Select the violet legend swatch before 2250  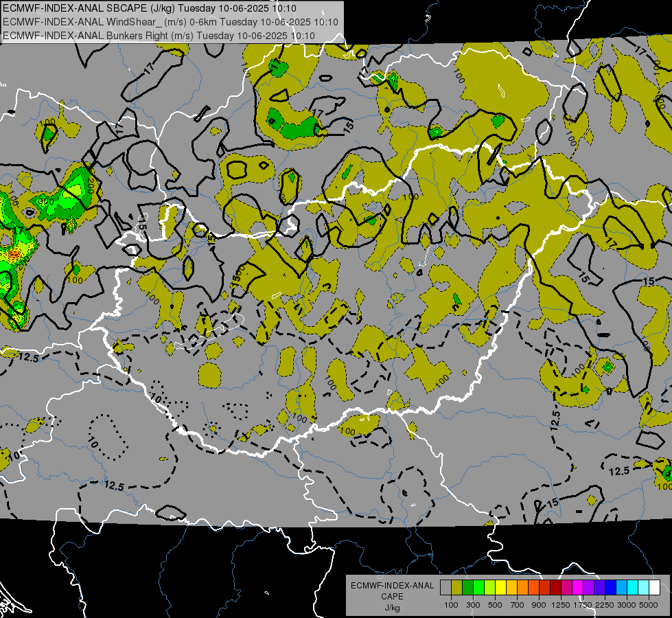599,587
